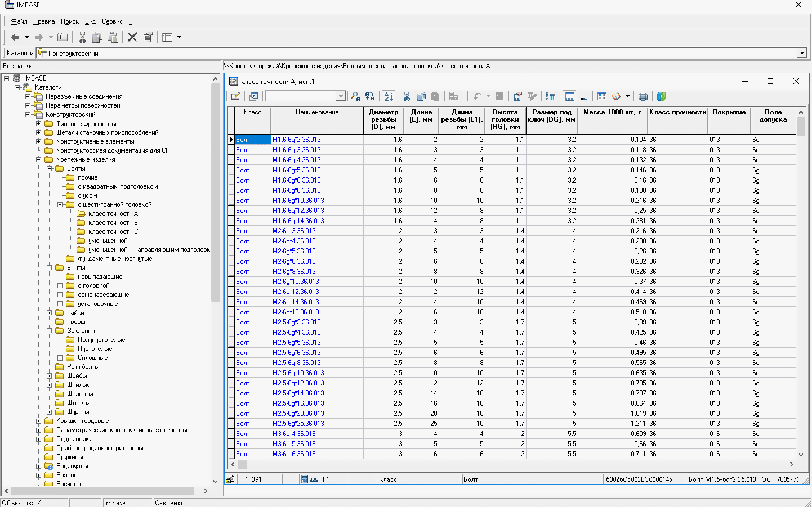Image resolution: width=812 pixels, height=507 pixels.
Task: Open the Файл menu
Action: tap(19, 21)
